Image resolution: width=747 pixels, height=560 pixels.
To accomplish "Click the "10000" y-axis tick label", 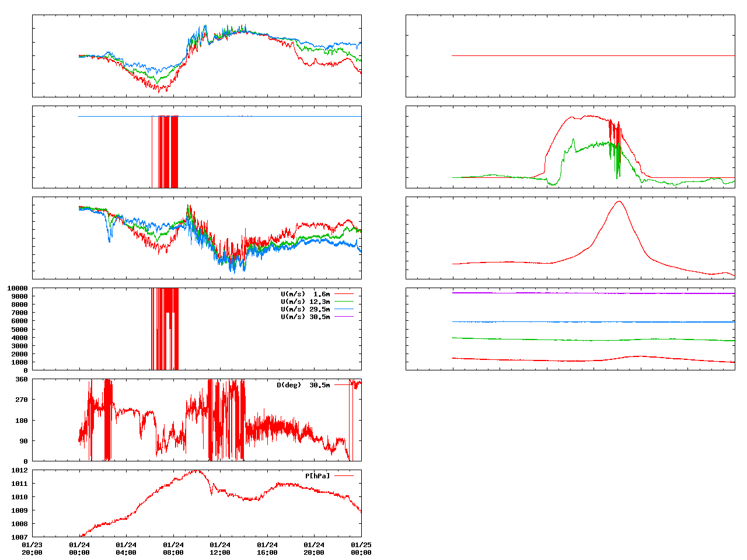I will point(18,288).
